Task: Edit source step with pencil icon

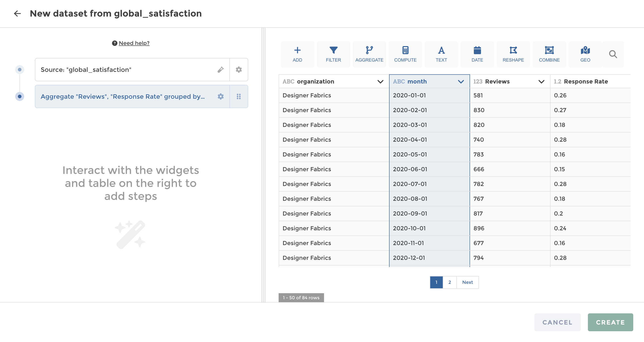Action: (x=220, y=70)
